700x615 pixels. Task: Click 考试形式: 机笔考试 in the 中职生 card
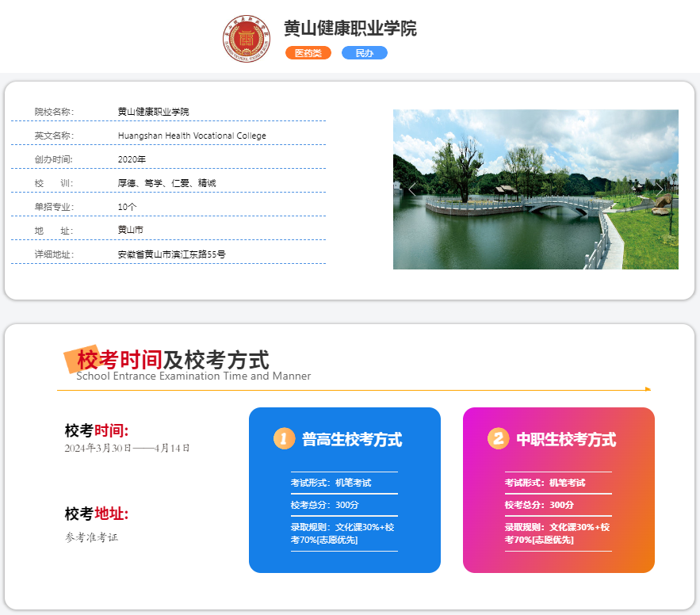pos(545,483)
